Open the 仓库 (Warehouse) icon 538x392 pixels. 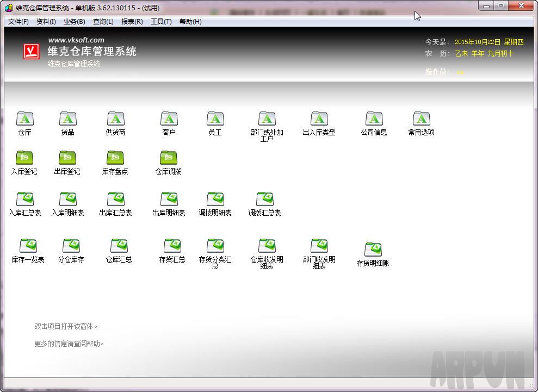pos(25,119)
